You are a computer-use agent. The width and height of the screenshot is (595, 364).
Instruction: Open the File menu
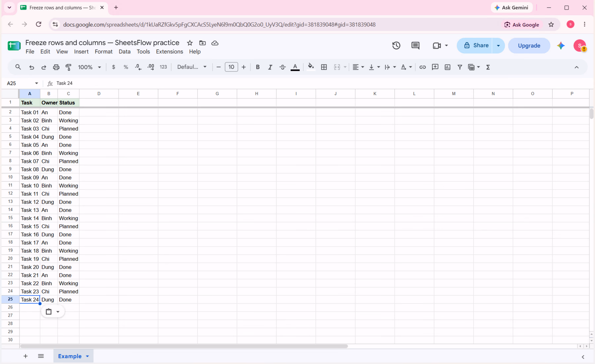click(30, 52)
